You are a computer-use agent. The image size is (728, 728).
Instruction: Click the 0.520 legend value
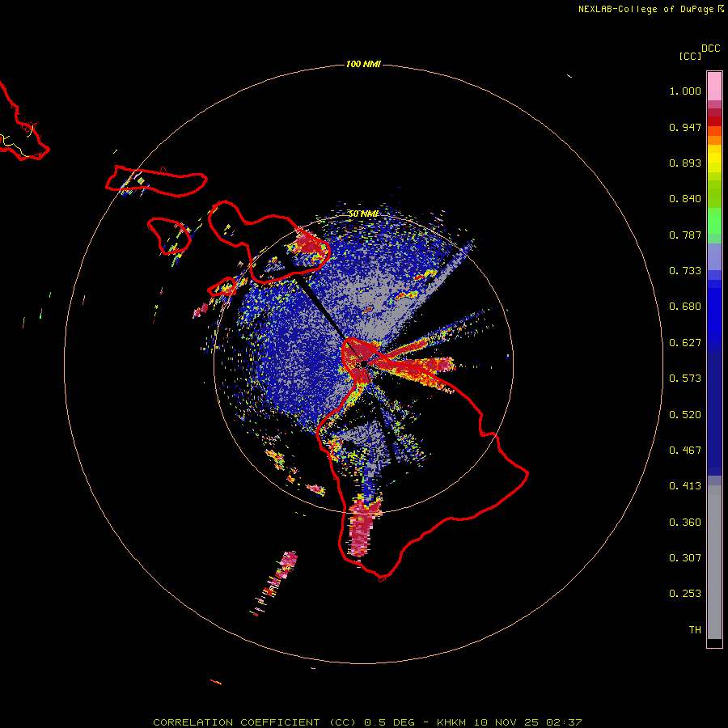(x=685, y=415)
